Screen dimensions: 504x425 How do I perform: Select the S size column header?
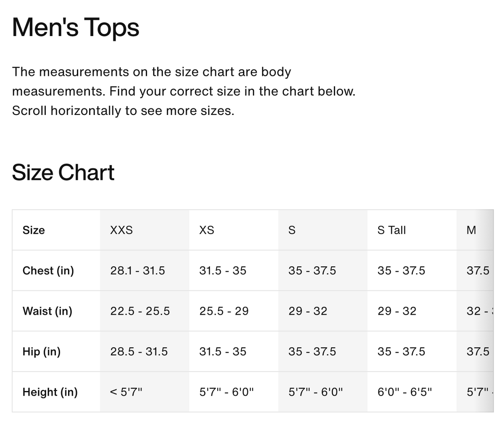pyautogui.click(x=292, y=230)
